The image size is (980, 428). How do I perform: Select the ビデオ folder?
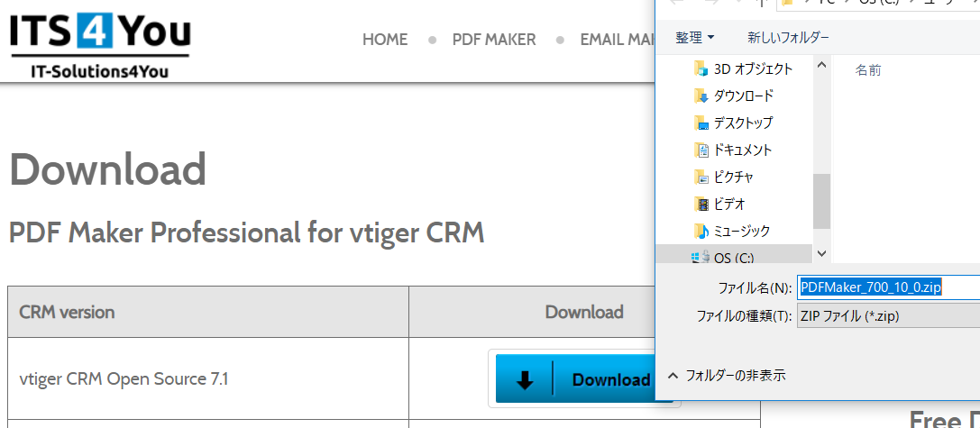tap(719, 204)
